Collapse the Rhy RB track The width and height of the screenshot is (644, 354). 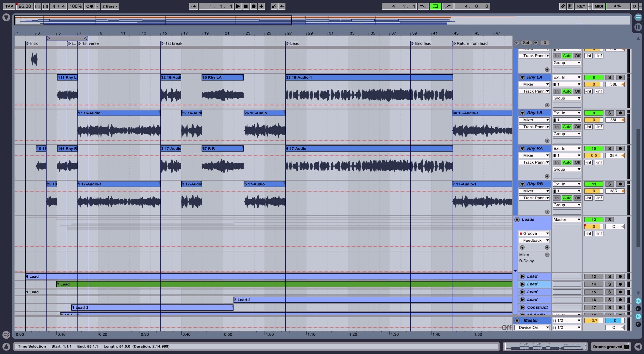[522, 184]
